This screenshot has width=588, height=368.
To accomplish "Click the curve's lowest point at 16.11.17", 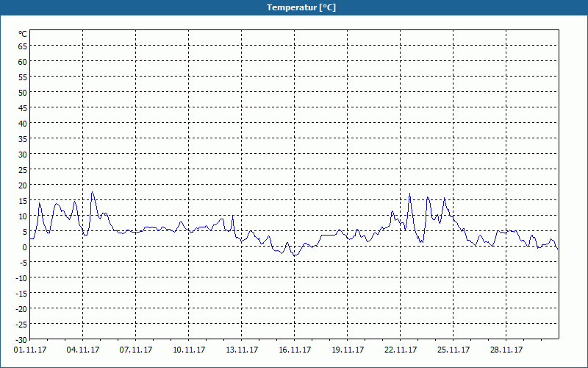I will click(x=295, y=255).
